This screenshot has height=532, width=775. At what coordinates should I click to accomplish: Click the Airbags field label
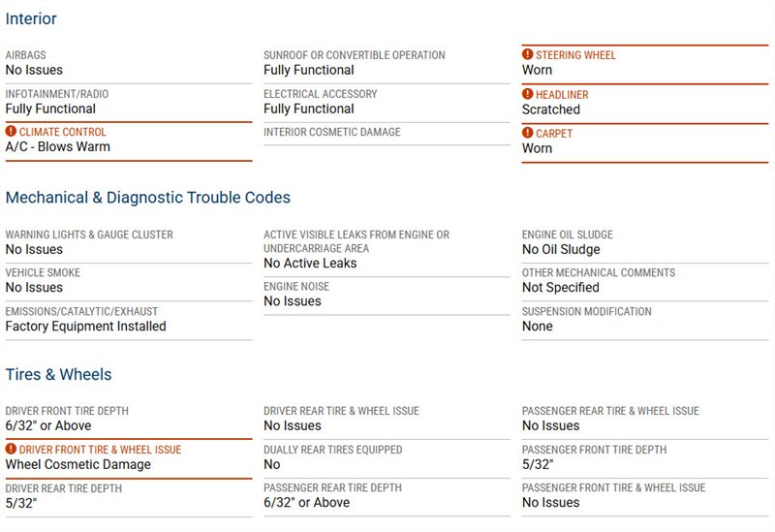pyautogui.click(x=25, y=55)
